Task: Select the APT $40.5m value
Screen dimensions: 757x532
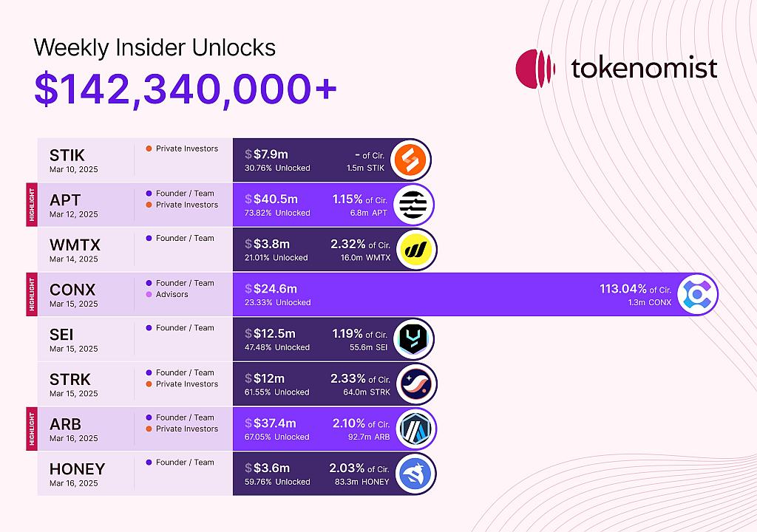Action: click(x=276, y=199)
